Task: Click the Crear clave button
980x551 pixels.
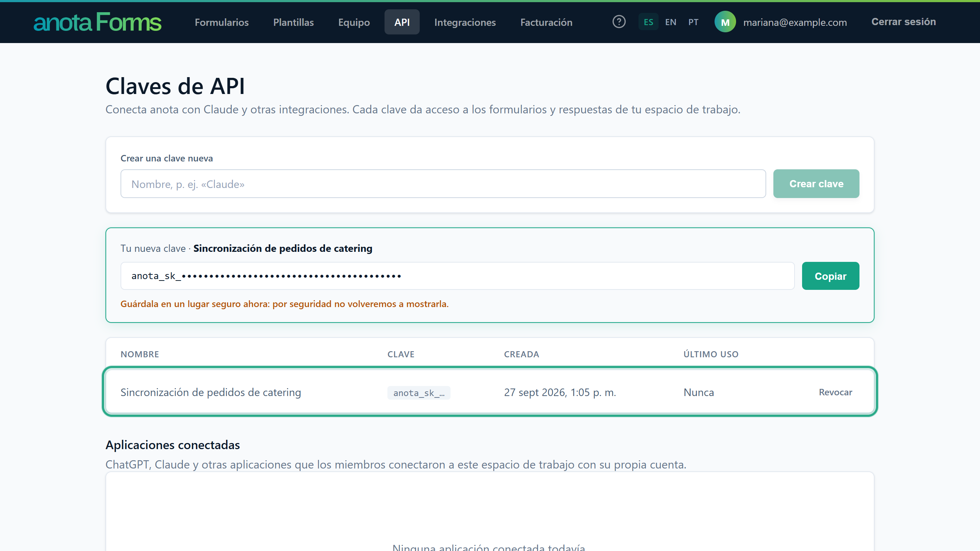Action: pos(816,184)
